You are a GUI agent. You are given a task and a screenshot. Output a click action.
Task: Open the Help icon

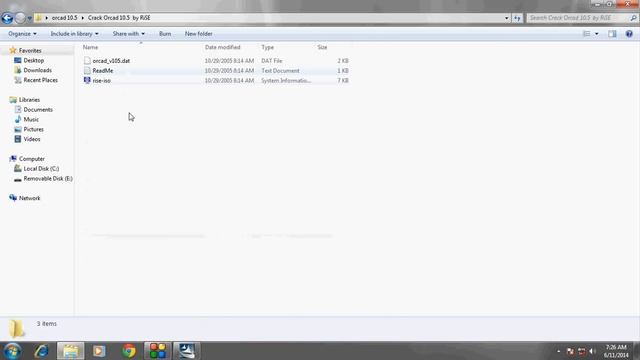click(x=629, y=34)
